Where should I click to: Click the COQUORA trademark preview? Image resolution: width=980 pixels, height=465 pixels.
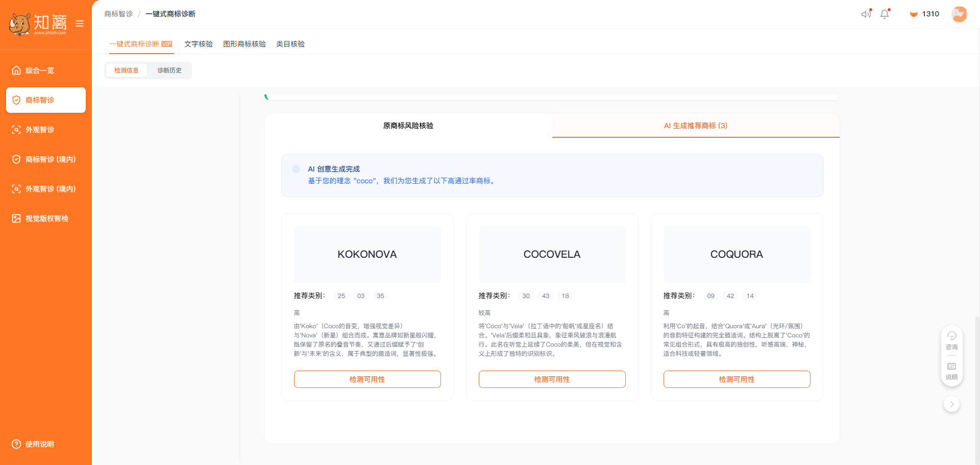pos(737,254)
